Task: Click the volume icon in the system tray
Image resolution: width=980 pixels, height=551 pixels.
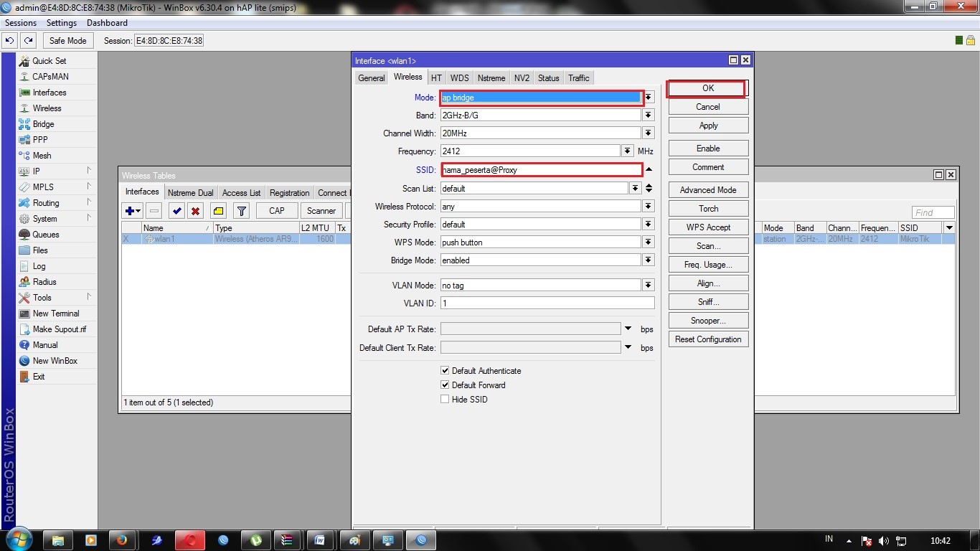Action: (x=883, y=541)
